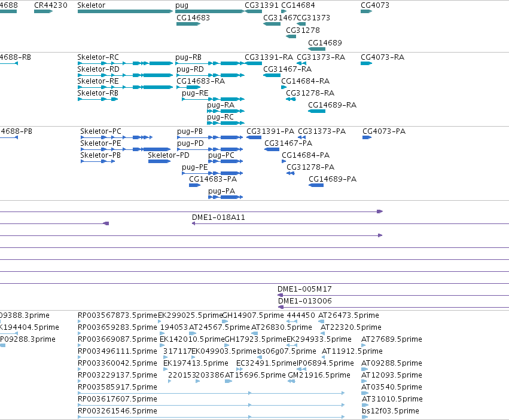Click the pug gene label
The width and height of the screenshot is (509, 420).
181,5
